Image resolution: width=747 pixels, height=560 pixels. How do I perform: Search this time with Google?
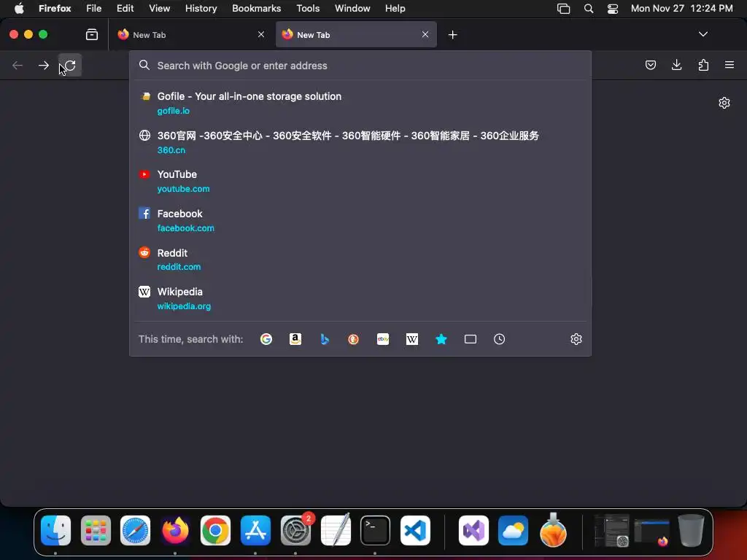[266, 339]
